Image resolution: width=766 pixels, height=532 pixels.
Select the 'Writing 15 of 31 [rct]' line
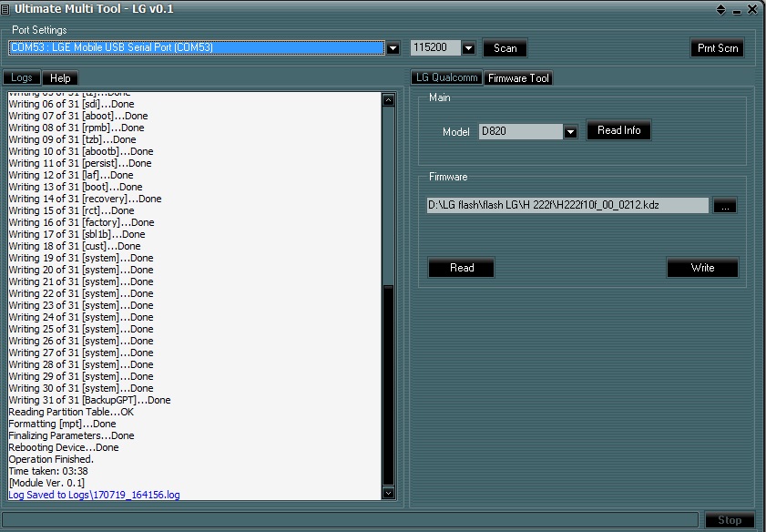coord(71,210)
